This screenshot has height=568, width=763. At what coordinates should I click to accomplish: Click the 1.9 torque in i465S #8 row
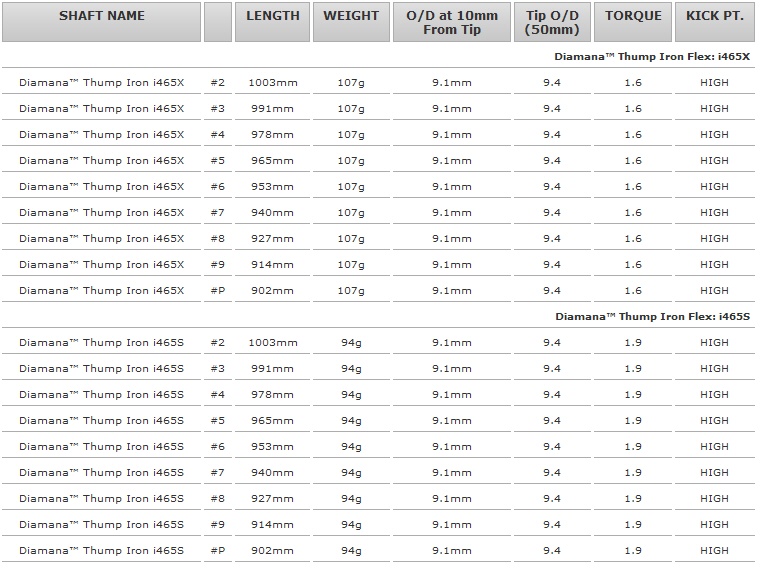click(x=633, y=499)
